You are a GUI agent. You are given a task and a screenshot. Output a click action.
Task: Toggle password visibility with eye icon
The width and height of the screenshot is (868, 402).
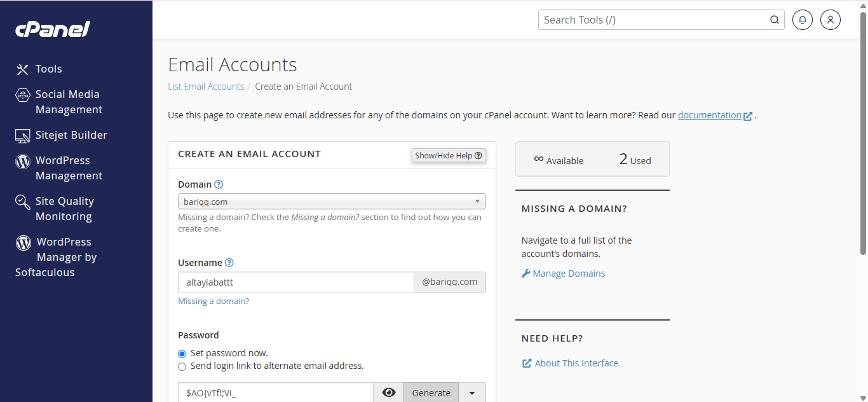(388, 393)
